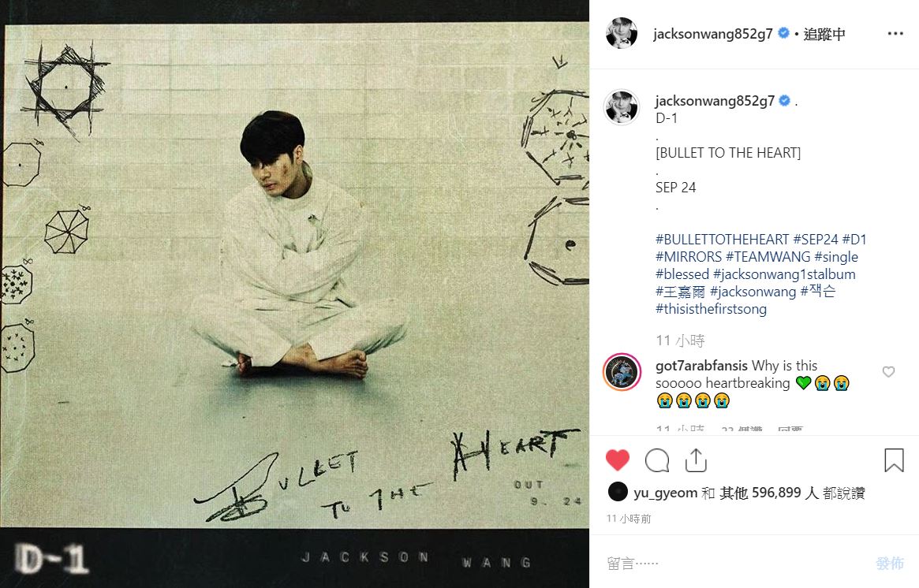Open the got7arabfansis profile avatar
Image resolution: width=919 pixels, height=588 pixels.
[x=622, y=372]
